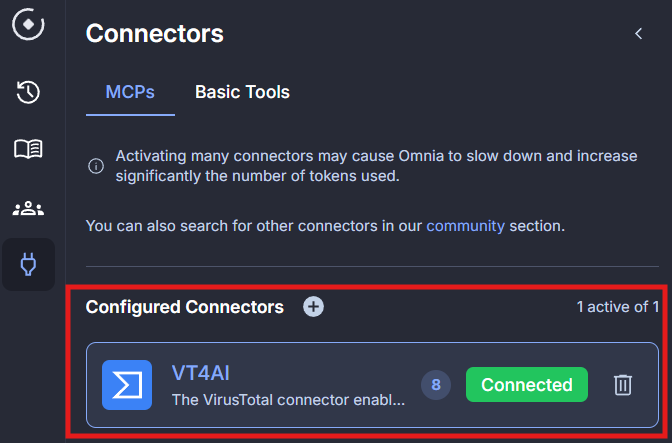Screen dimensions: 672x443
Task: Click the VT4AI connector logo
Action: 127,385
